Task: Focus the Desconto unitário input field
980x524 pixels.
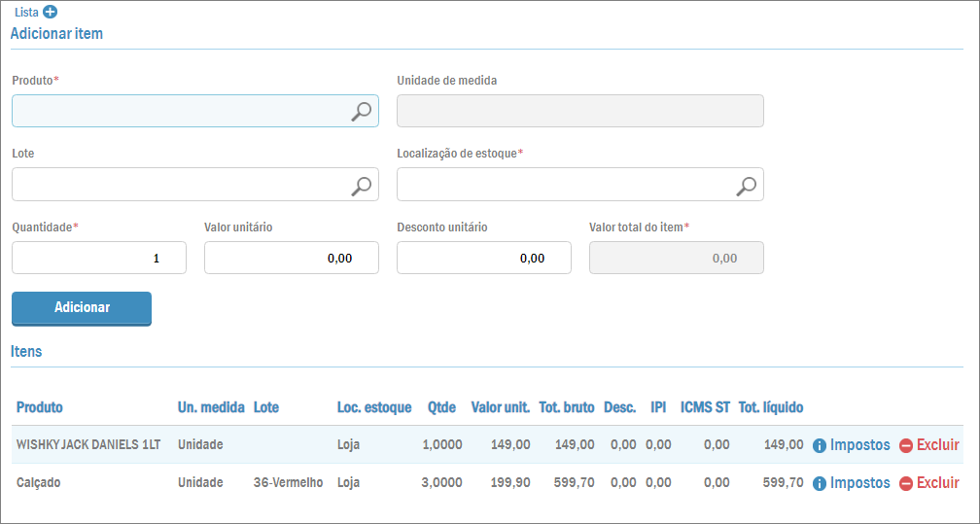Action: [x=483, y=259]
